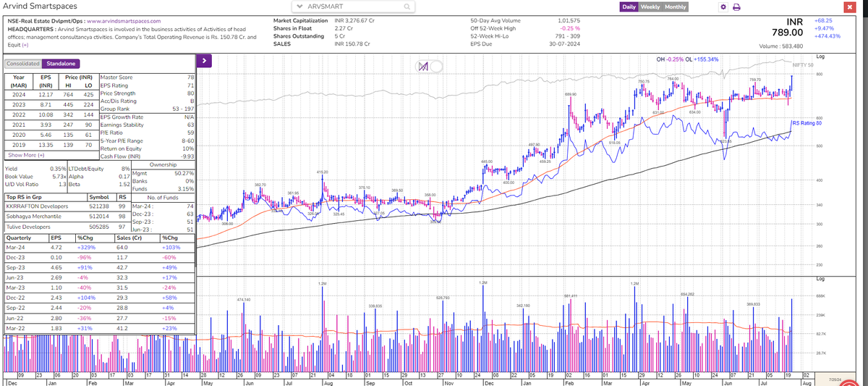Select the Consolidated financials tab
The image size is (868, 386).
click(x=22, y=64)
